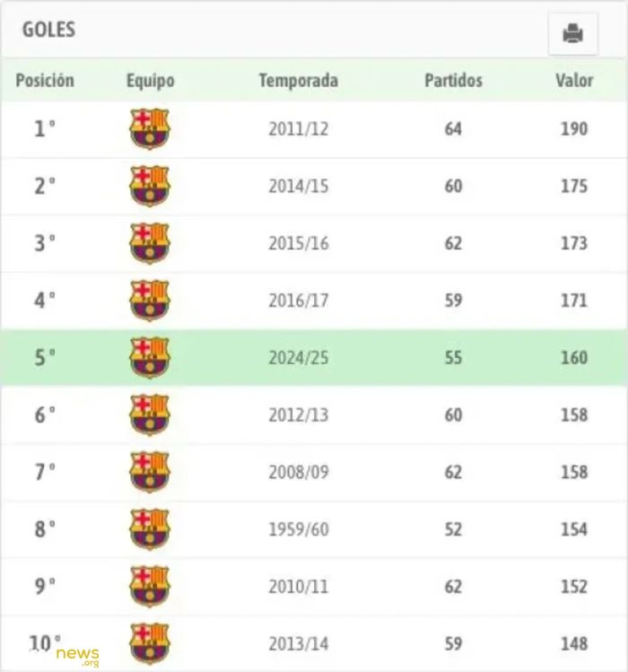Click the Equipo column header
Image resolution: width=628 pixels, height=672 pixels.
(151, 81)
